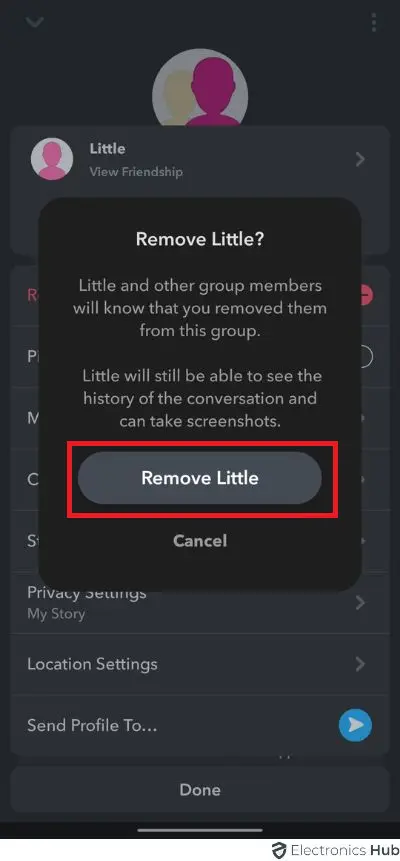Viewport: 400px width, 861px height.
Task: Tap the blue send arrow icon
Action: (355, 725)
